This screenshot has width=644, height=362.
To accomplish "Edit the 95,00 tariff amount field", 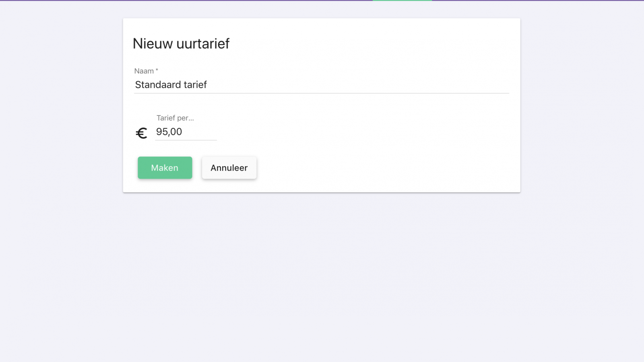I will coord(186,132).
